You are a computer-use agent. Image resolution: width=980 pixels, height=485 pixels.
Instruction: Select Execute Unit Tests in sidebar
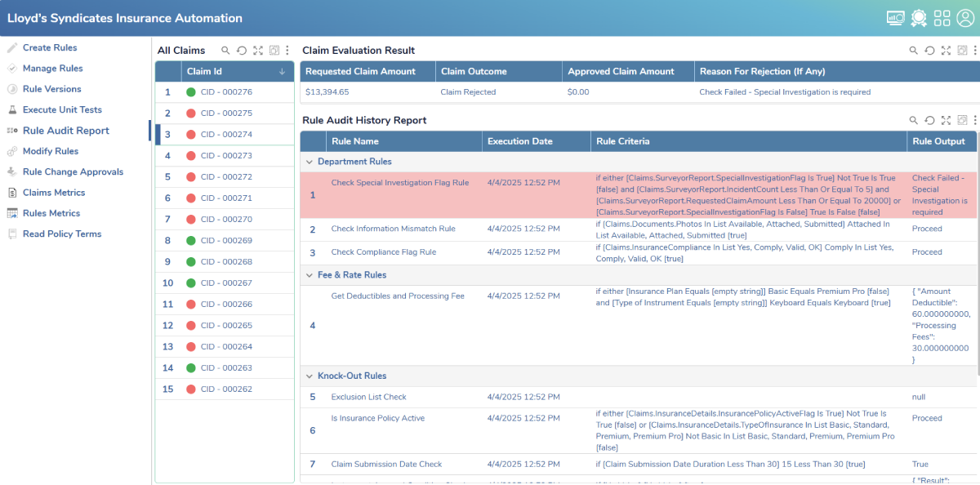pos(62,109)
